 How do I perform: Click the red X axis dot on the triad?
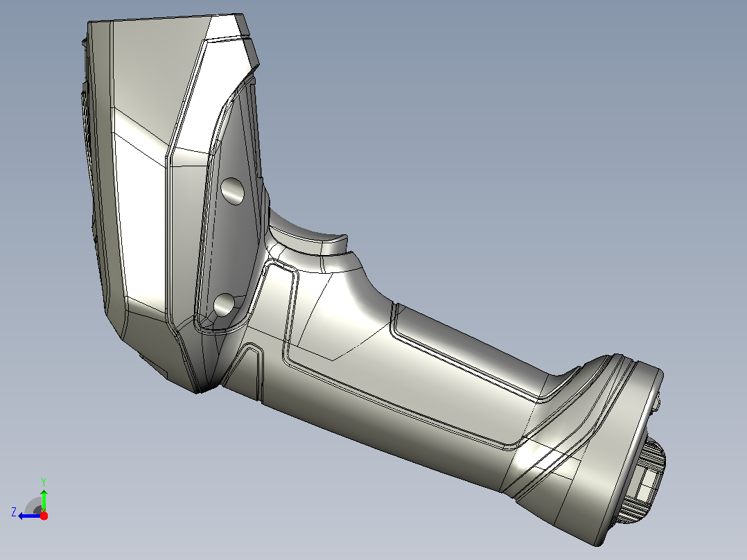pyautogui.click(x=44, y=516)
